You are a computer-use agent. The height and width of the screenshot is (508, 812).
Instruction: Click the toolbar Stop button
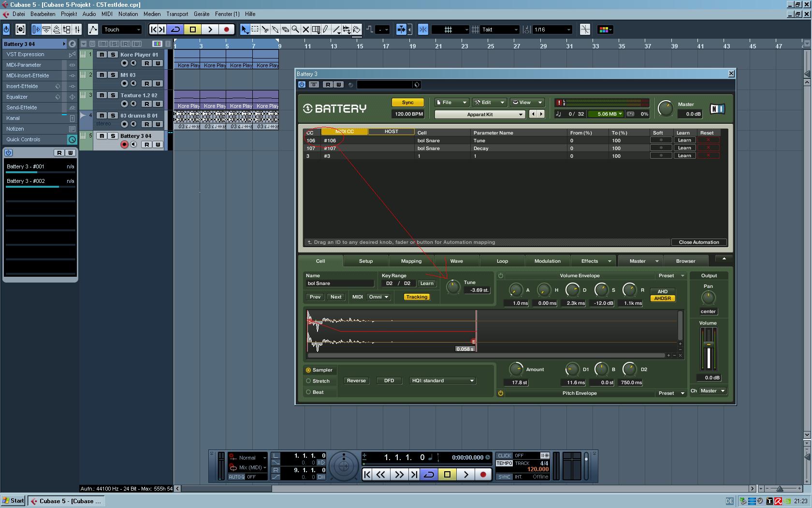tap(192, 30)
